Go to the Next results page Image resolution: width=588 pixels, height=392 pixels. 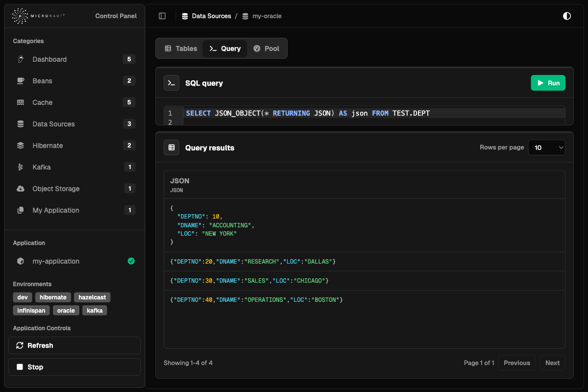pyautogui.click(x=552, y=363)
